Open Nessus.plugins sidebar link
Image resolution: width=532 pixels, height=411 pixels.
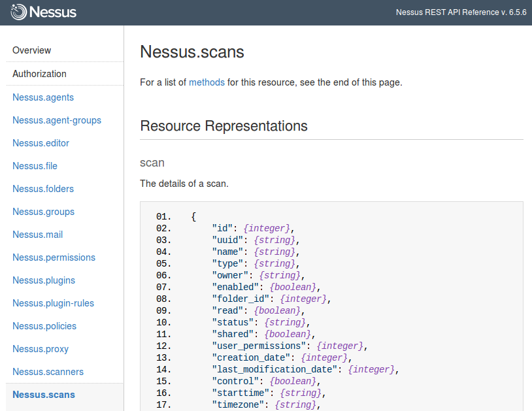click(44, 280)
